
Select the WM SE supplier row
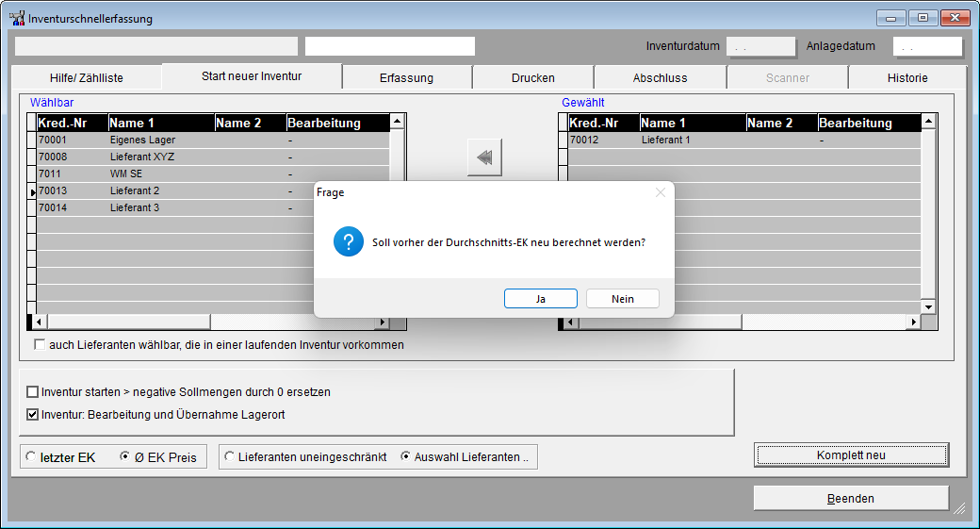pyautogui.click(x=213, y=174)
